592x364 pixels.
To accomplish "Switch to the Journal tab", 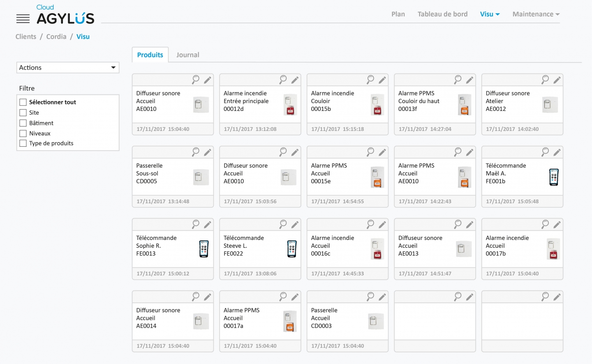I will pos(187,55).
